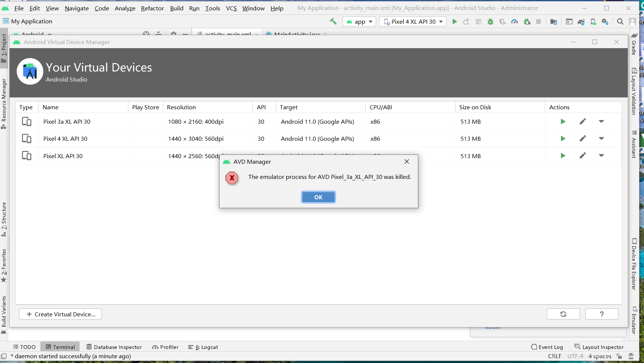Run the app with the green play icon
Viewport: 644px width, 363px height.
(455, 21)
